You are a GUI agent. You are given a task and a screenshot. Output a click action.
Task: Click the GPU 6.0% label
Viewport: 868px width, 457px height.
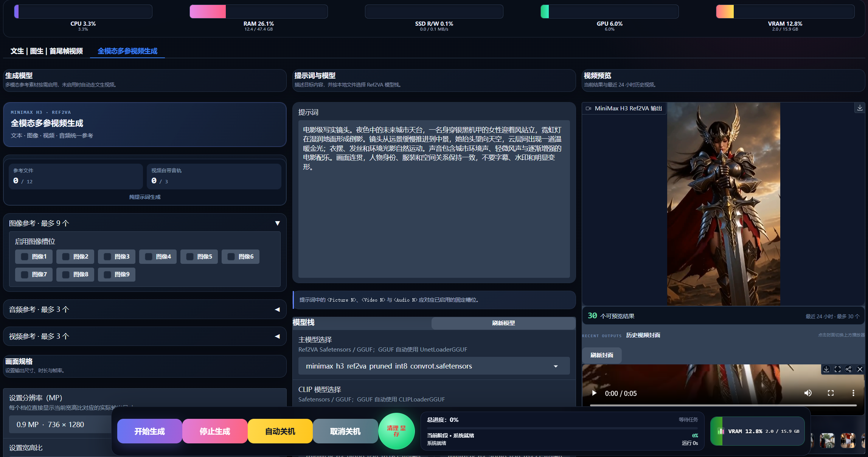610,24
